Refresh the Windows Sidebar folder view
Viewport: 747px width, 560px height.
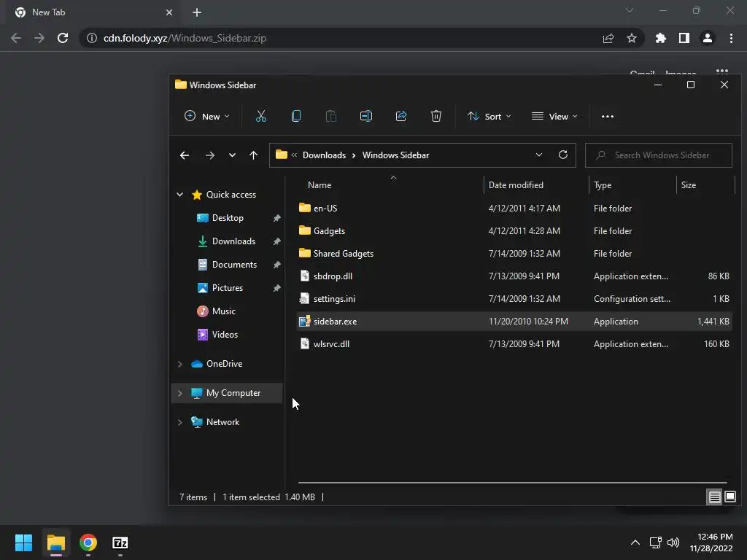point(562,155)
